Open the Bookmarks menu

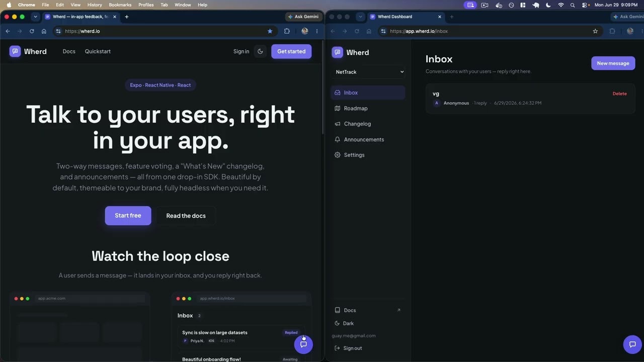[120, 5]
